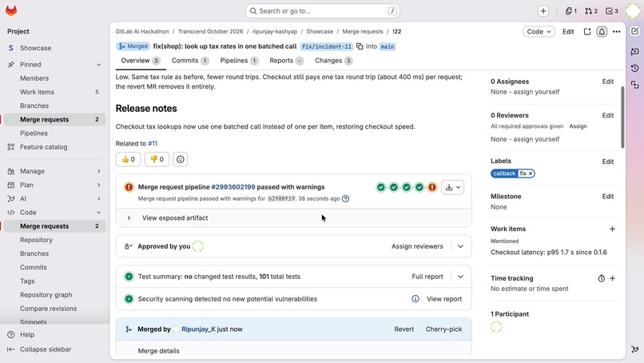
Task: Click the Revert button
Action: pyautogui.click(x=403, y=329)
